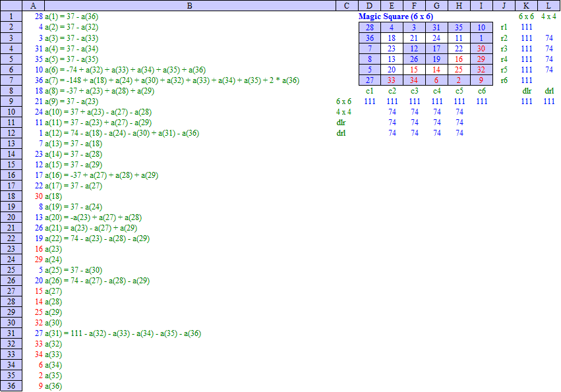561x392 pixels.
Task: Click formula starting 'a(7) = -148 + a(18)'
Action: pos(172,80)
